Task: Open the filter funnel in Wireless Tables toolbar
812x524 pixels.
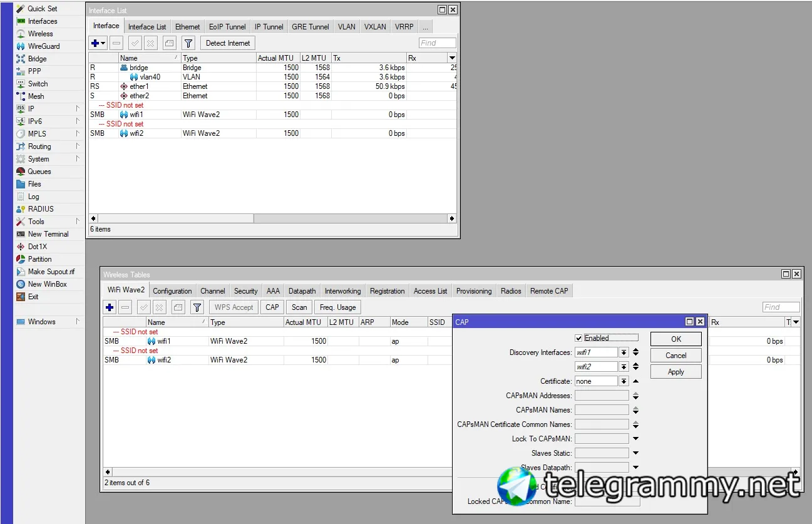Action: (197, 307)
